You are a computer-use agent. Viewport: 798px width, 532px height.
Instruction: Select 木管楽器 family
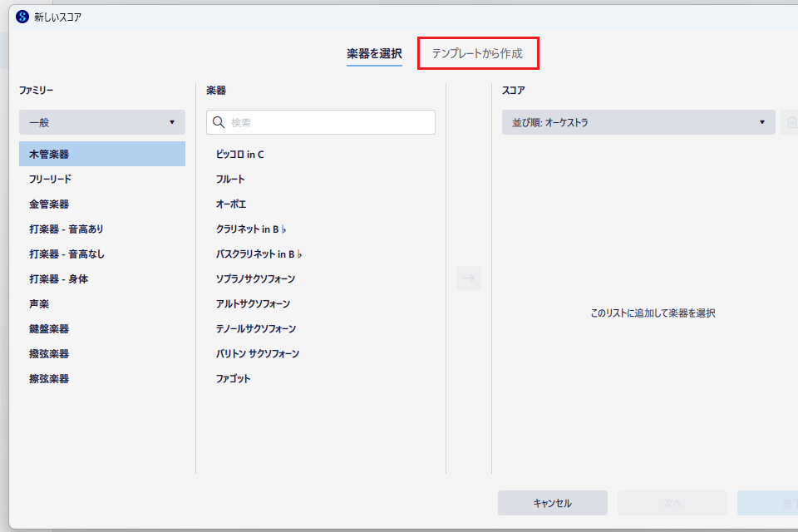(x=102, y=154)
